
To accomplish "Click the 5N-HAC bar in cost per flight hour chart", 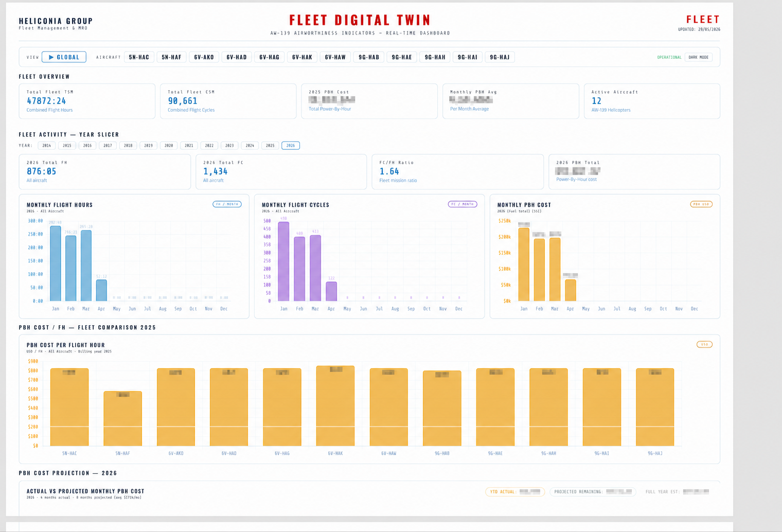I will pyautogui.click(x=69, y=407).
